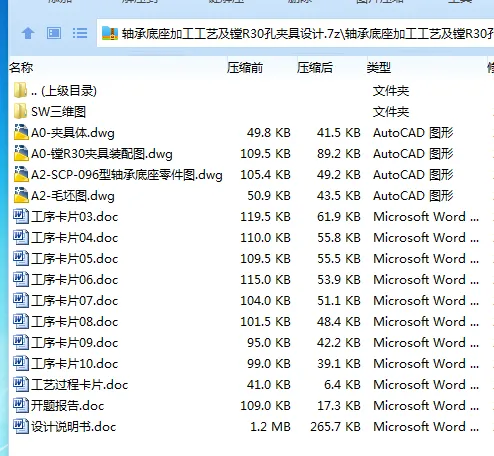This screenshot has height=456, width=494.
Task: Click the 119.5 KB size of 工序卡片03.doc
Action: pyautogui.click(x=265, y=217)
